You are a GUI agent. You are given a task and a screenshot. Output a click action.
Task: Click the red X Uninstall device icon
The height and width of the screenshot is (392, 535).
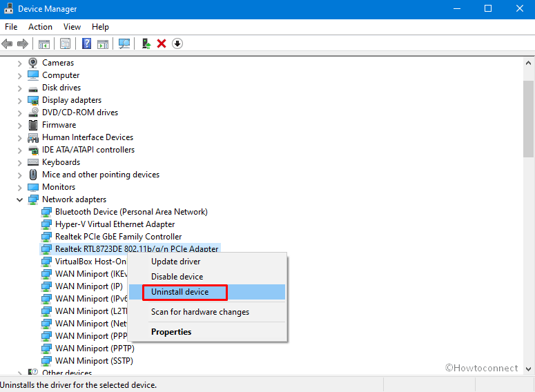(x=162, y=43)
